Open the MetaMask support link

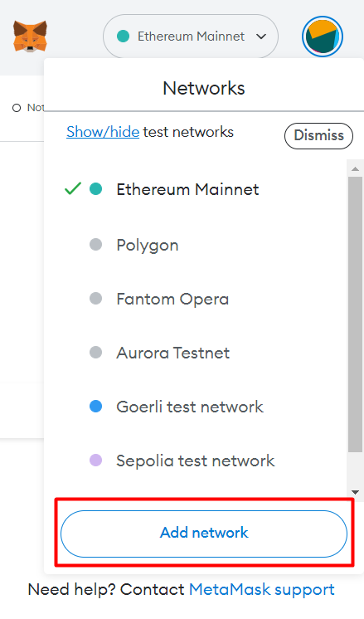point(262,590)
